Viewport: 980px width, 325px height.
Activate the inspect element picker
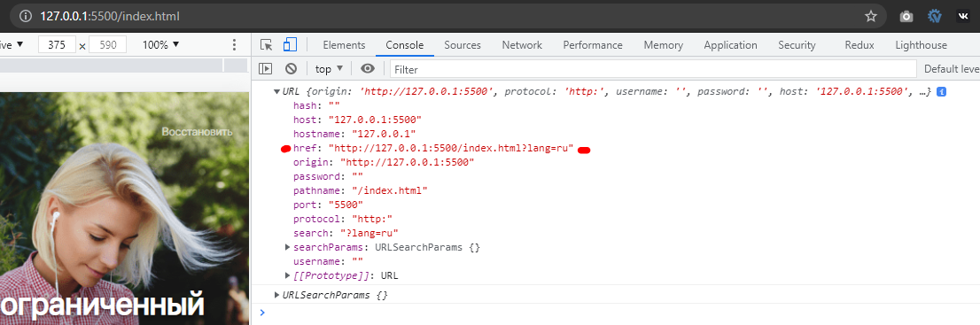point(266,45)
